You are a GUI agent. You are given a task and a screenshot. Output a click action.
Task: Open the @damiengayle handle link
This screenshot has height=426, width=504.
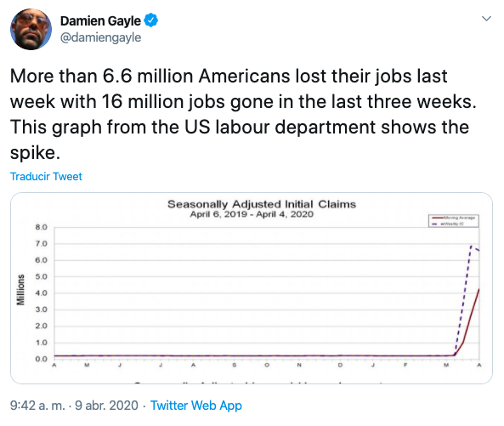pos(100,37)
